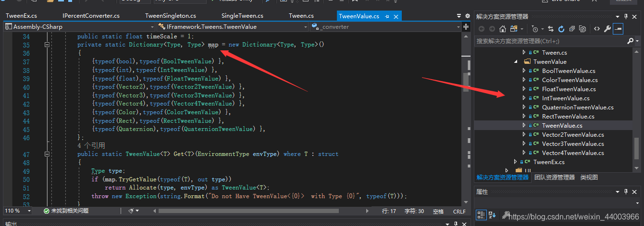Screen dimensions: 644x226
Task: Expand the QuaternionTweenValue.cs tree node
Action: (524, 107)
